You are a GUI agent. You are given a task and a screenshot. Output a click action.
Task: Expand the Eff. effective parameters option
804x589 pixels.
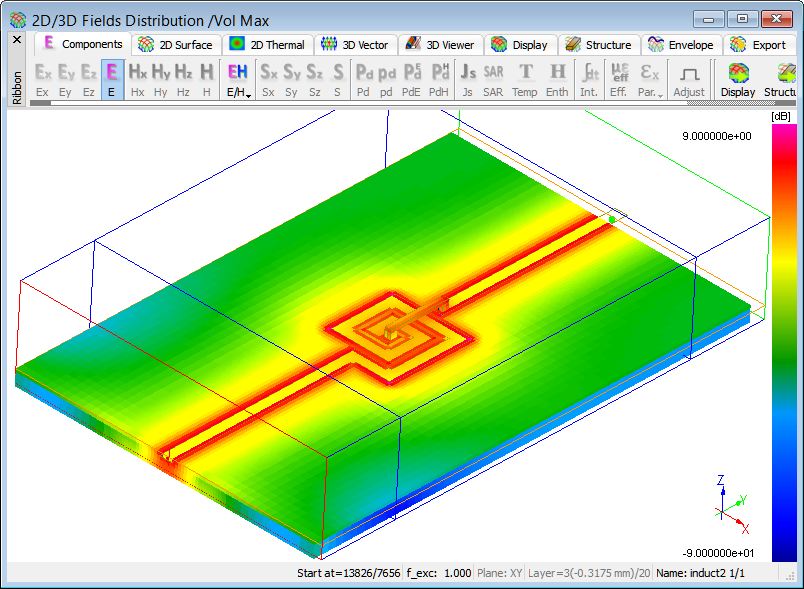pyautogui.click(x=620, y=79)
